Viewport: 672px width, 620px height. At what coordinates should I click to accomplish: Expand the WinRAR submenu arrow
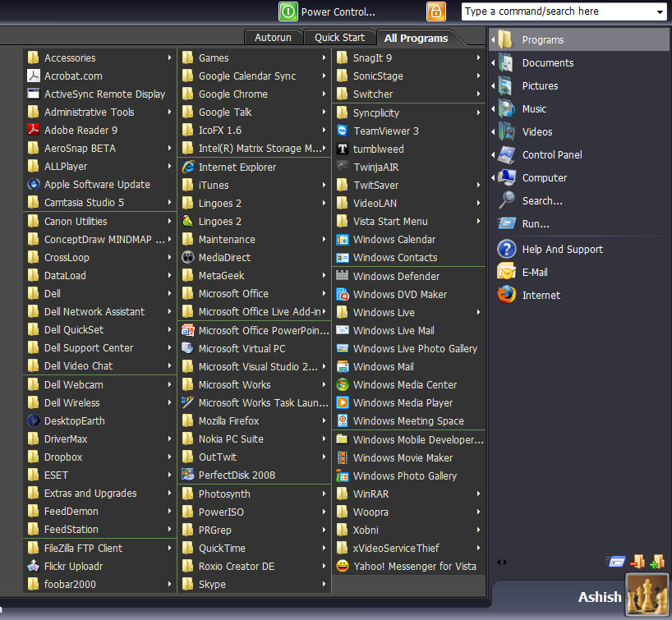pyautogui.click(x=478, y=494)
